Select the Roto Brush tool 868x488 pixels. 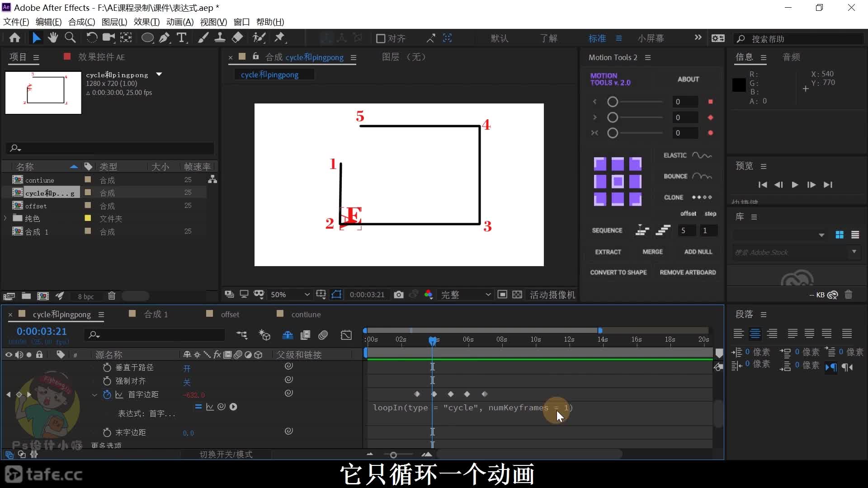[259, 38]
